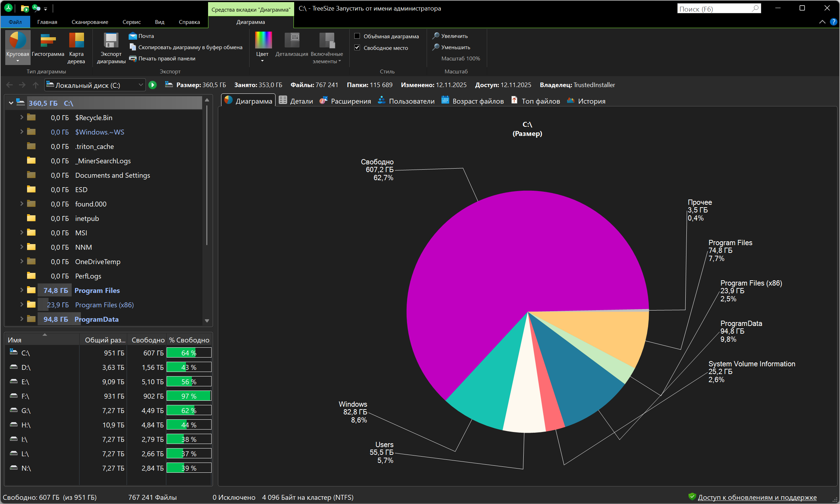
Task: Start scan with green play button
Action: click(153, 85)
